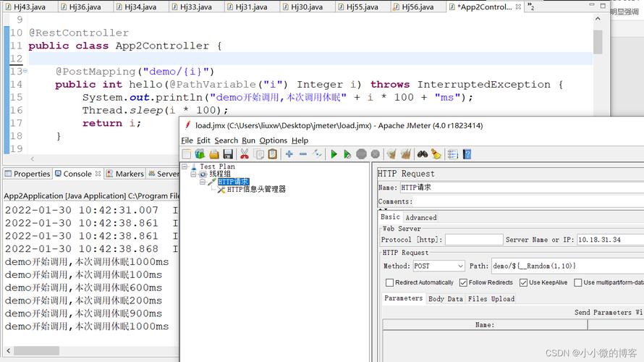Open JMeter File menu
Screen dimensions: 644x362
click(187, 140)
